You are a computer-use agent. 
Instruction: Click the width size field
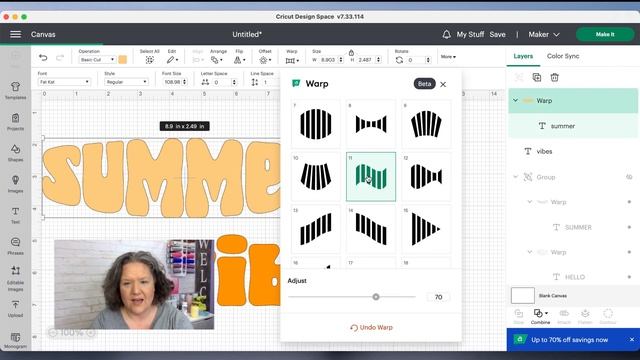tap(328, 60)
